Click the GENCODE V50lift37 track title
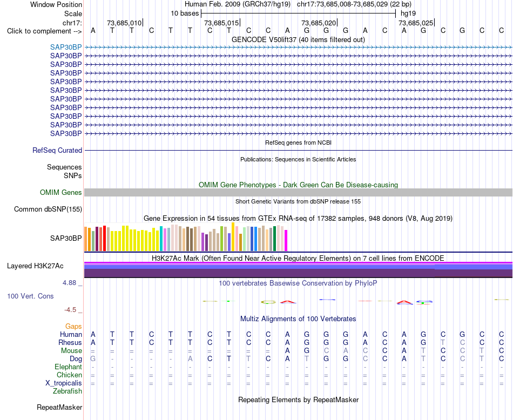This screenshot has height=420, width=513. 298,39
